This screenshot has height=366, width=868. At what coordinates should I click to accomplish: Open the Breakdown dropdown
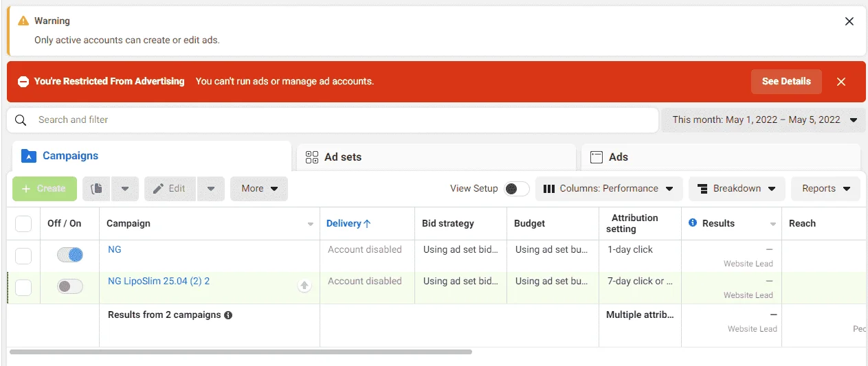[x=737, y=189]
